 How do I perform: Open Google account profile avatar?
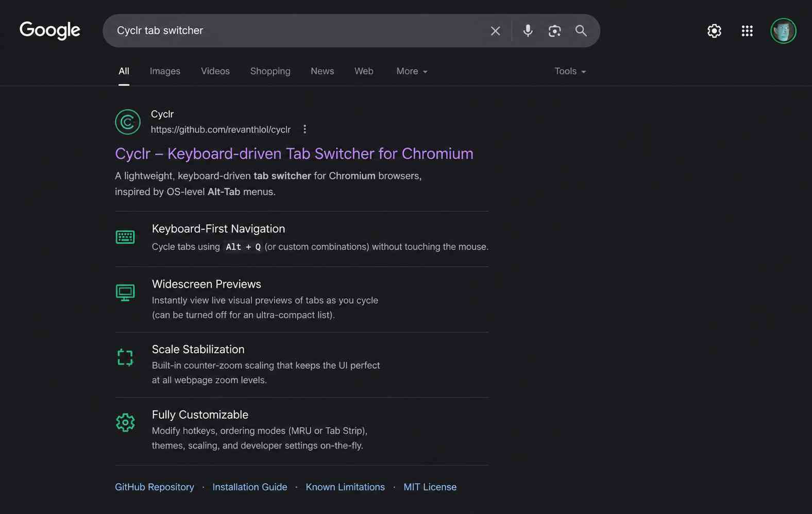click(x=783, y=31)
